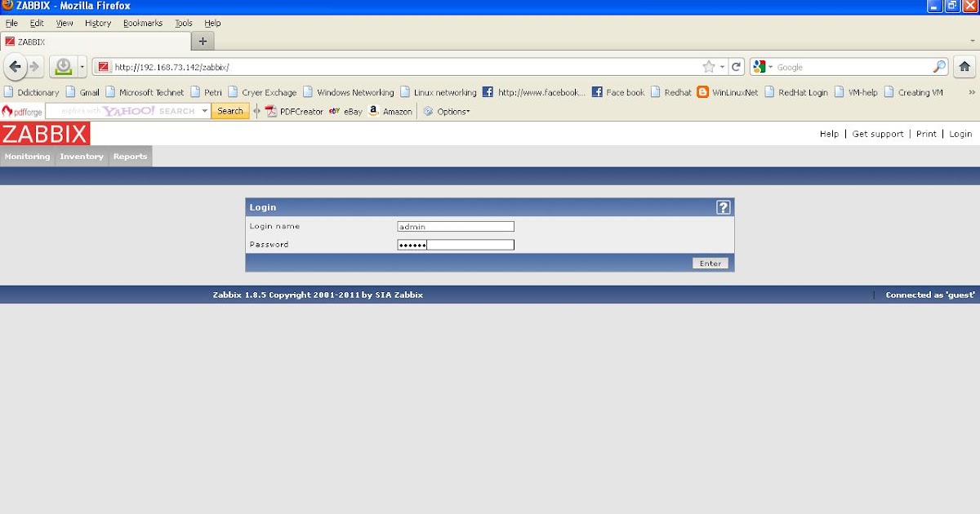Screen dimensions: 980x514
Task: Open the Microsoft Technet bookmark
Action: point(145,92)
